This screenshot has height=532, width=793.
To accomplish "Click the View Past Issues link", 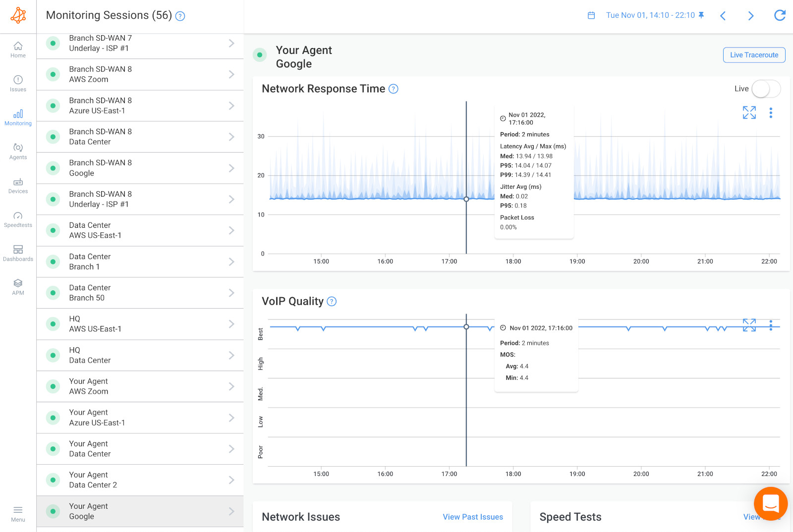I will click(472, 517).
